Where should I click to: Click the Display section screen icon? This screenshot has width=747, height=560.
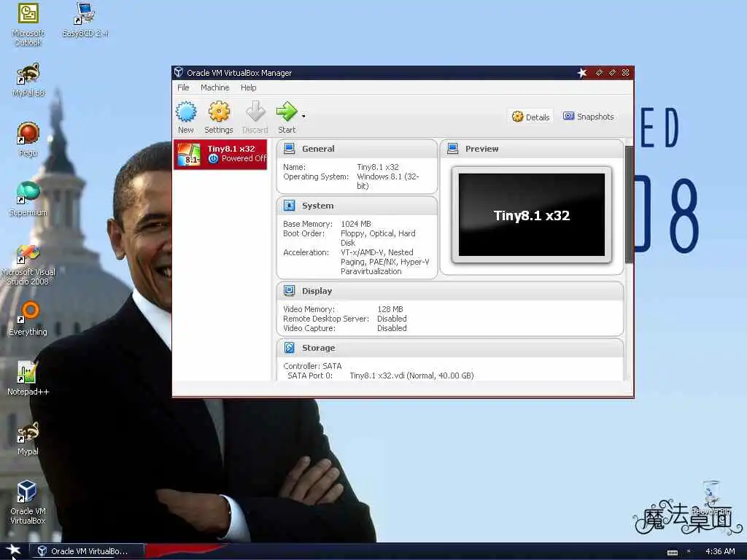pos(289,290)
